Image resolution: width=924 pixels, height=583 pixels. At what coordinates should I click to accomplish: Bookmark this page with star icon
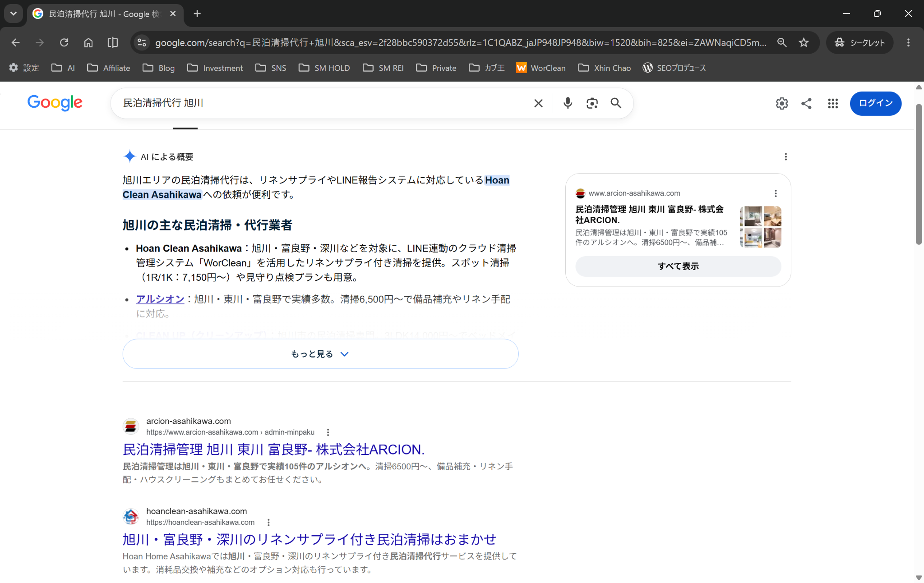click(804, 42)
